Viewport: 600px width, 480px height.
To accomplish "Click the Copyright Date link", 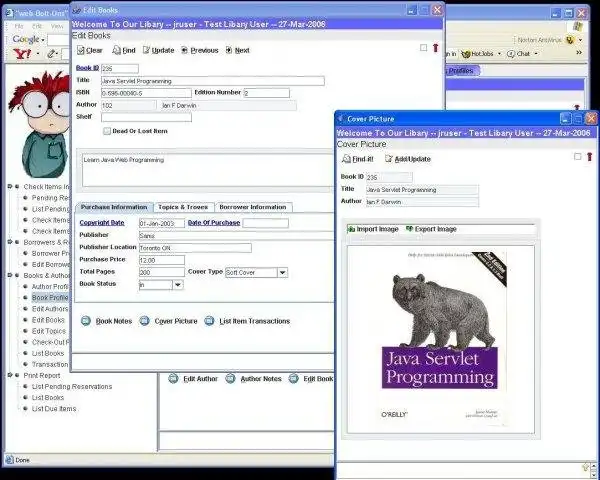I will click(x=102, y=222).
